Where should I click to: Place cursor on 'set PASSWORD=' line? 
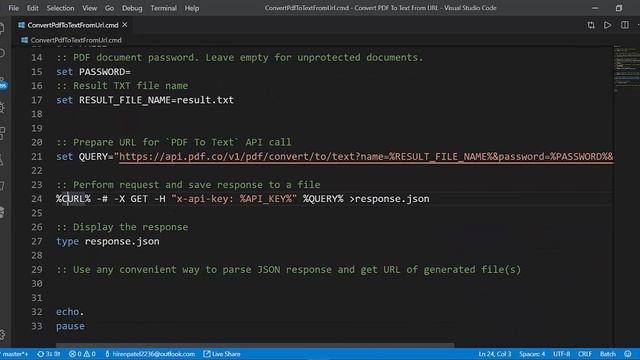pos(93,72)
